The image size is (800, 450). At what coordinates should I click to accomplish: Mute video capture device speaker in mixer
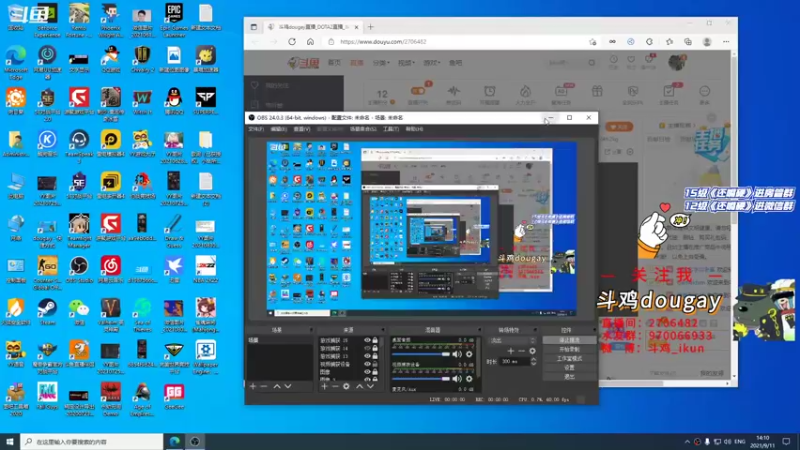pos(457,379)
